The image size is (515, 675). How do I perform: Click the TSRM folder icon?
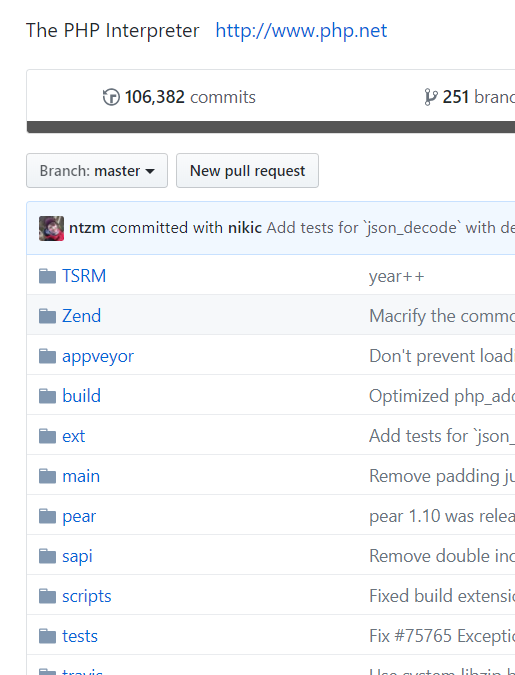pyautogui.click(x=47, y=276)
